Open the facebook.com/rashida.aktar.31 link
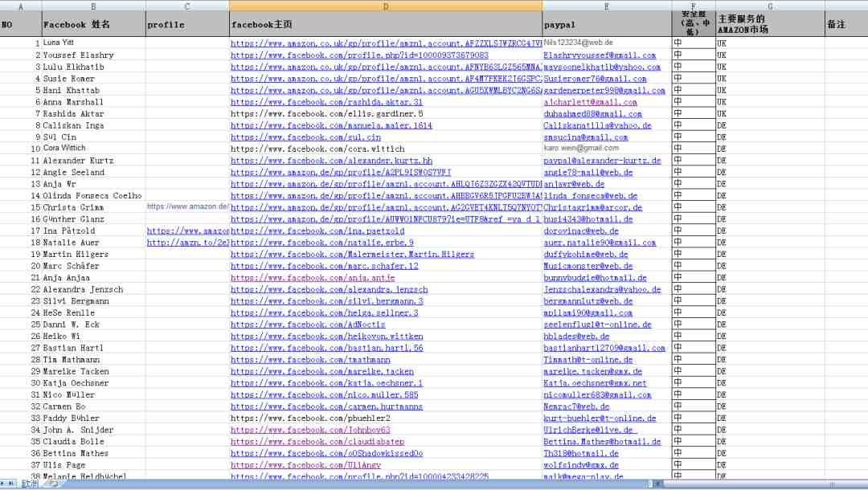Viewport: 868px width, 490px height. 326,102
